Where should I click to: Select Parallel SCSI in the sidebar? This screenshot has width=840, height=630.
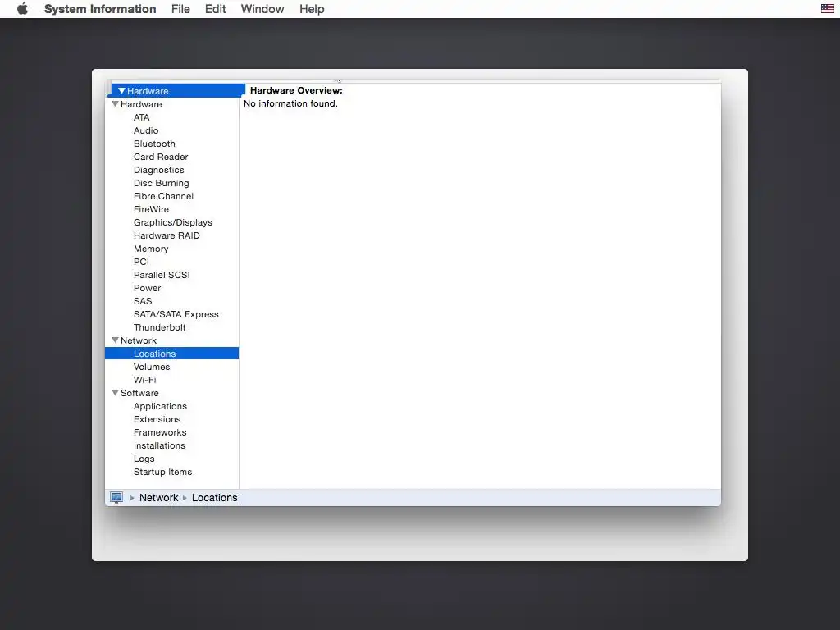coord(162,275)
